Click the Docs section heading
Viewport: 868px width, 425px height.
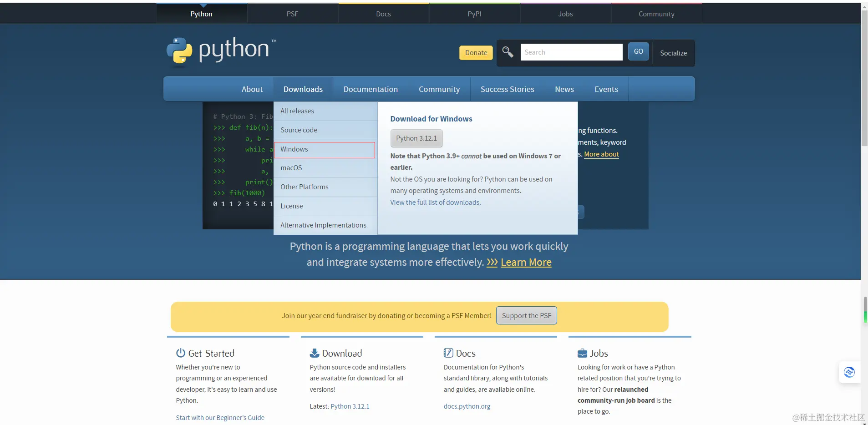pos(466,354)
